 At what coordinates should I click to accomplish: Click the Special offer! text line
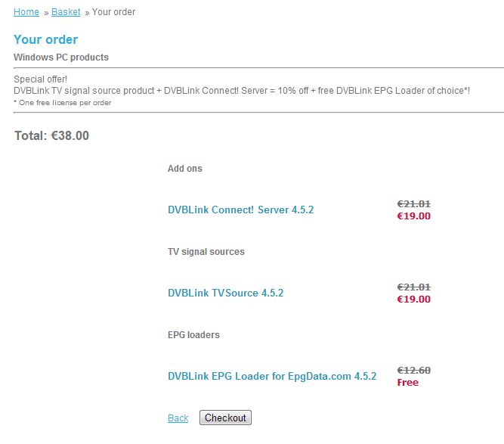[41, 79]
